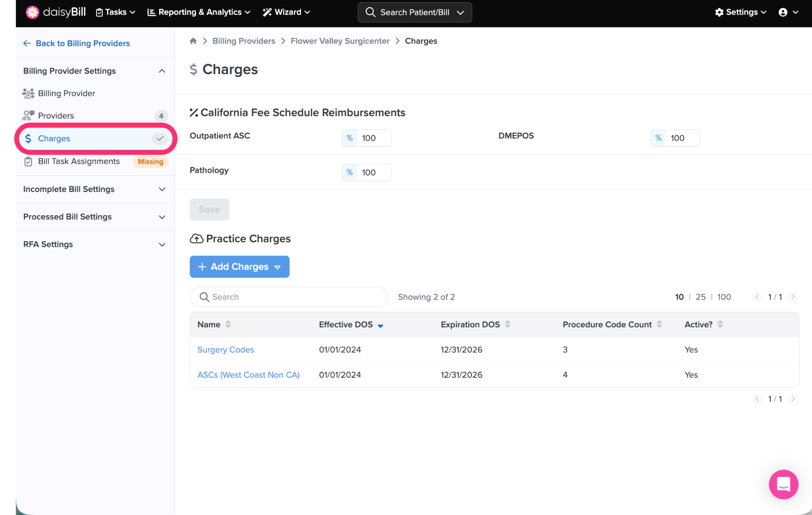Click the home icon in breadcrumb
Image resolution: width=812 pixels, height=515 pixels.
coord(193,41)
